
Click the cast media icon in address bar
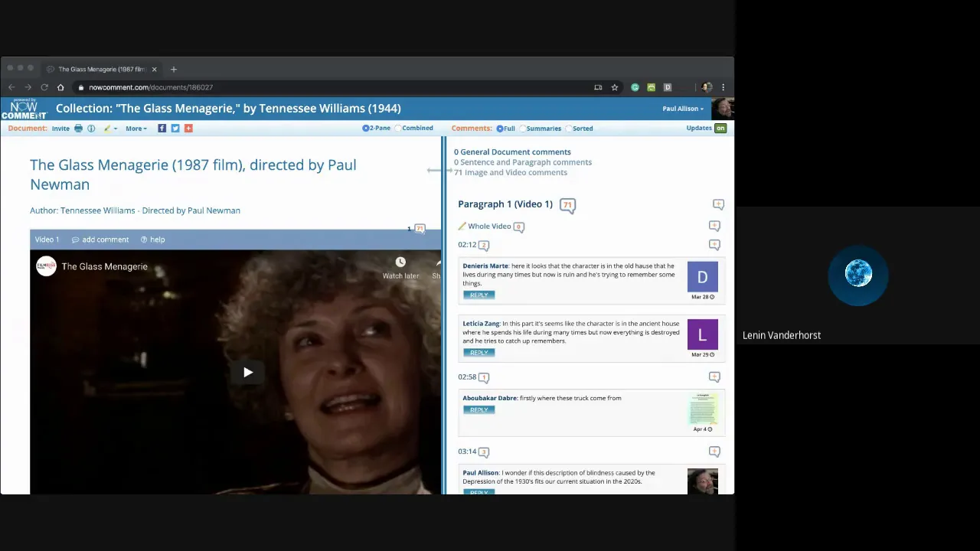598,88
